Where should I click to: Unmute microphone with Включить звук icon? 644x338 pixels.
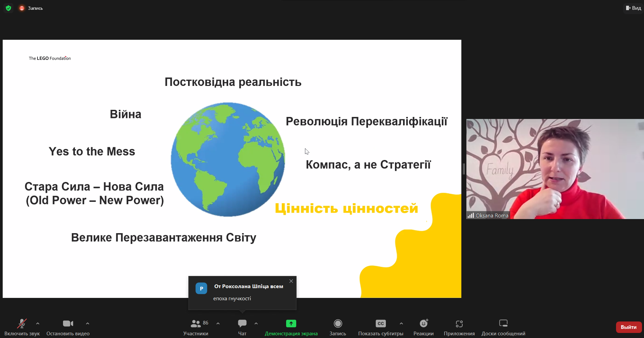click(22, 324)
